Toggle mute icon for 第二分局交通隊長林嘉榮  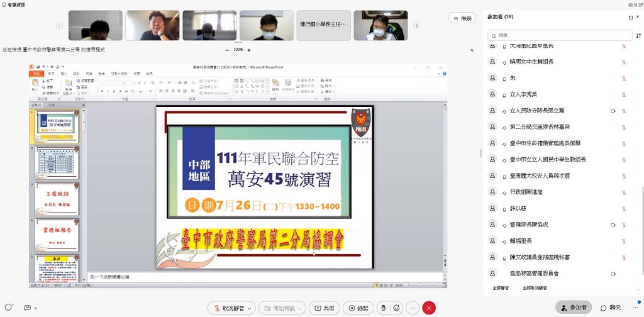(x=623, y=127)
